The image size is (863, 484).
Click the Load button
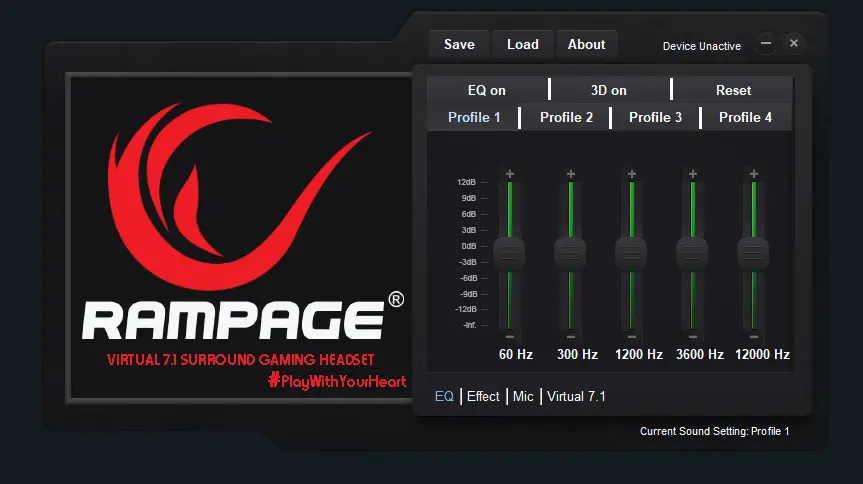(x=523, y=44)
